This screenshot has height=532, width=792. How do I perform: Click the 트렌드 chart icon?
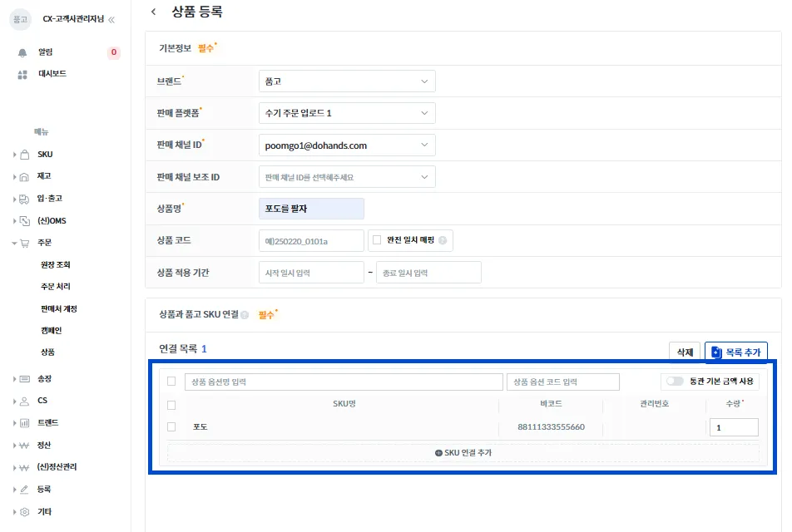pos(24,423)
